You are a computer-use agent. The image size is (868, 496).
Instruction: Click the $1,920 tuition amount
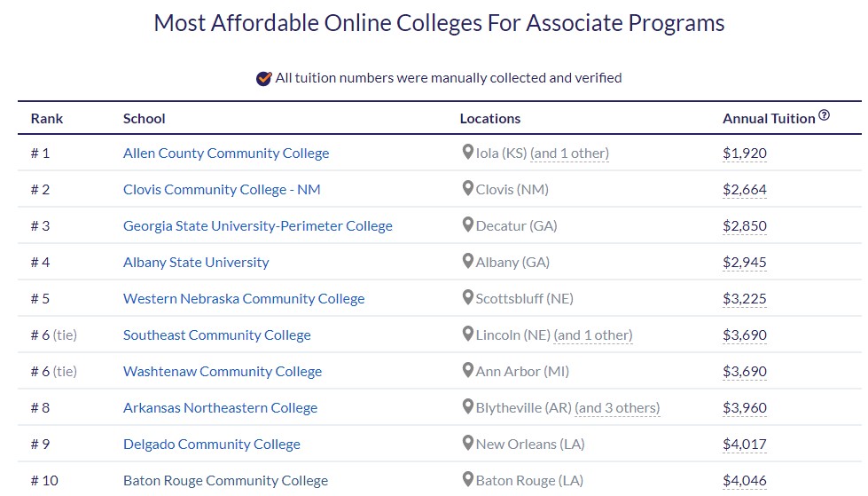pyautogui.click(x=744, y=154)
